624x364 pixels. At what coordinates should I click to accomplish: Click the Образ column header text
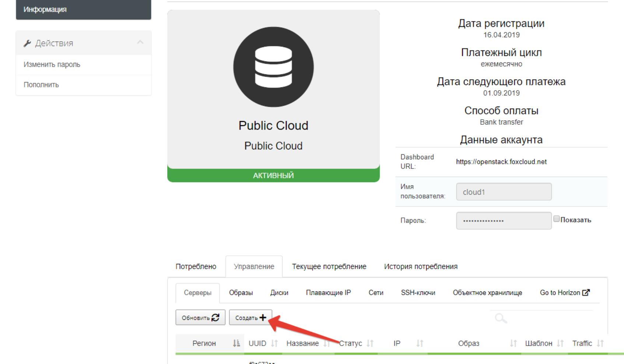[469, 343]
